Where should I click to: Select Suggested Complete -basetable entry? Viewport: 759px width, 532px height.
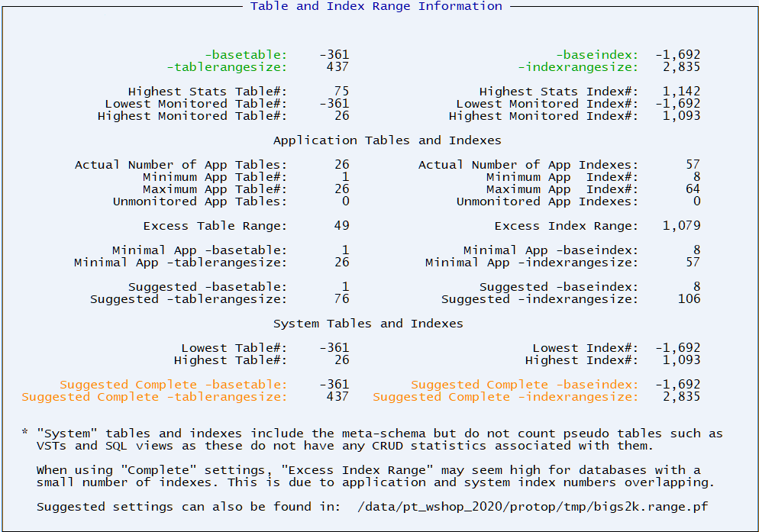pos(191,384)
